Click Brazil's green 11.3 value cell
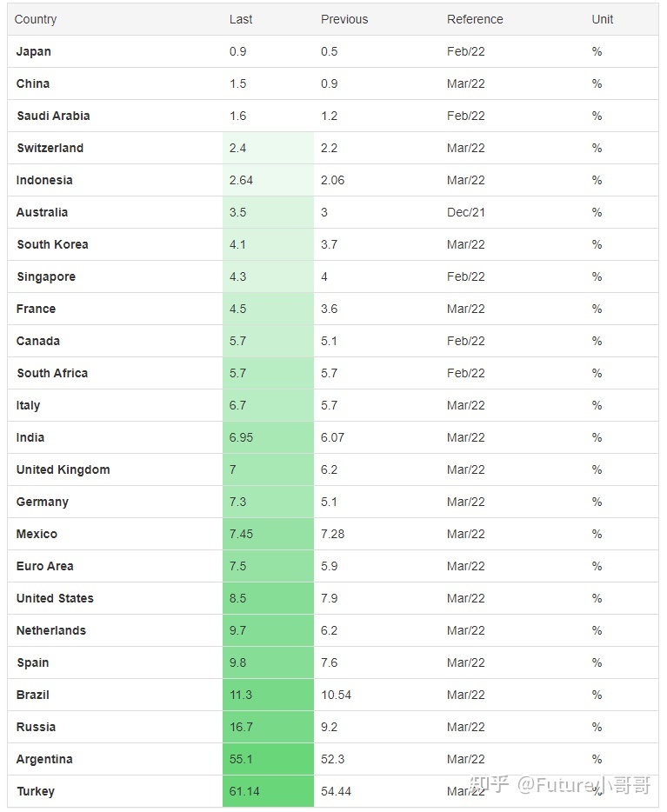Screen dimensions: 667x812 [x=268, y=695]
